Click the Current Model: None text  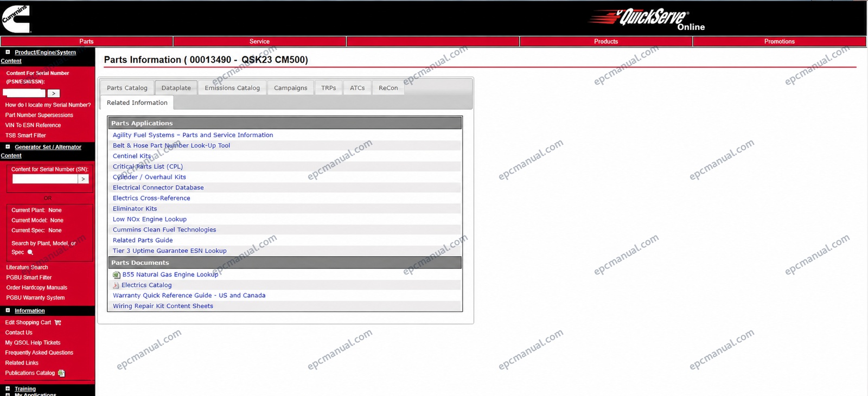click(x=37, y=220)
